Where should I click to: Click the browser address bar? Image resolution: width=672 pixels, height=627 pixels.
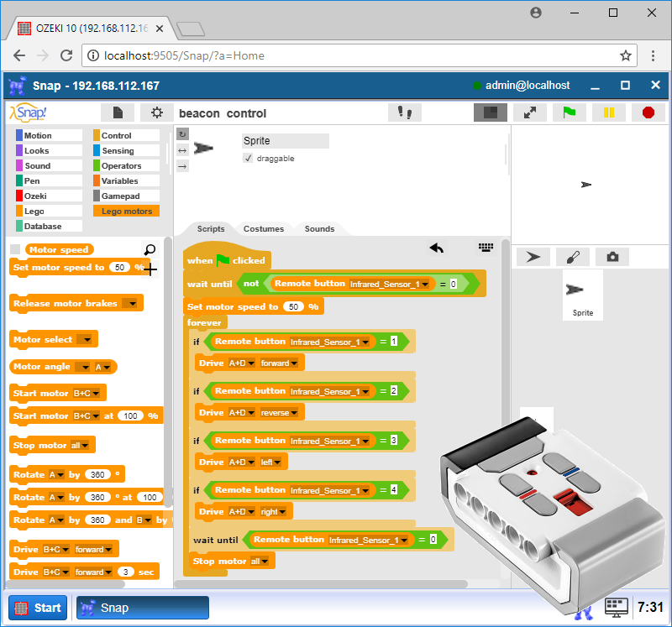(x=360, y=55)
